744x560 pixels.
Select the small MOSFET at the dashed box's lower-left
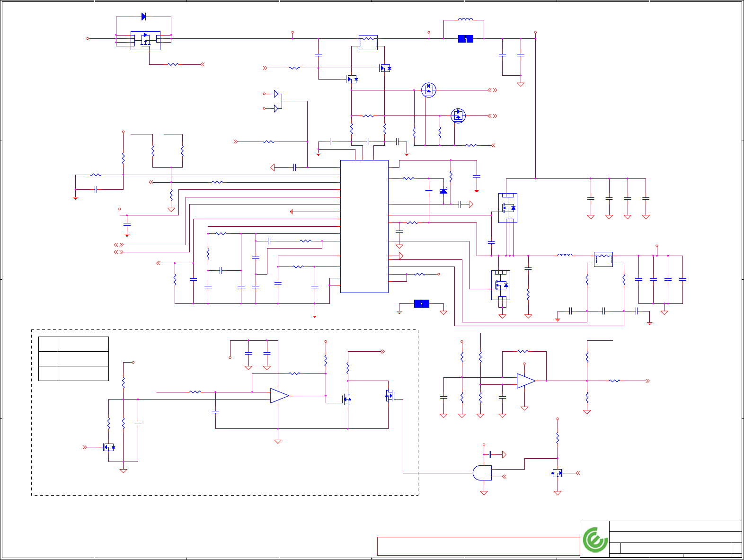coord(109,447)
